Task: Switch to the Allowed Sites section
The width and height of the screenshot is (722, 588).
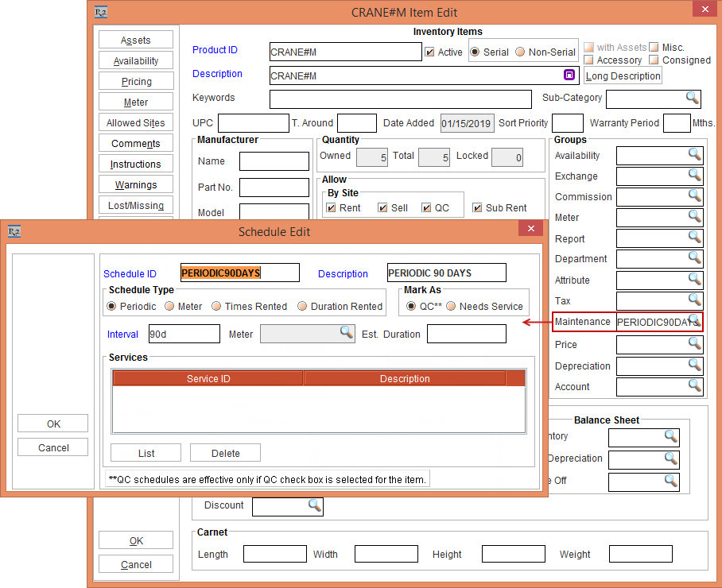Action: [x=136, y=123]
